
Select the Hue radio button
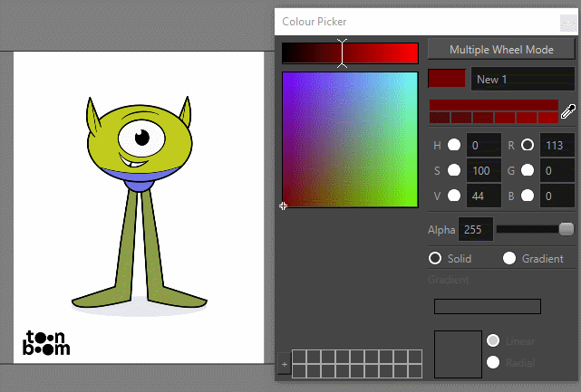pyautogui.click(x=453, y=145)
